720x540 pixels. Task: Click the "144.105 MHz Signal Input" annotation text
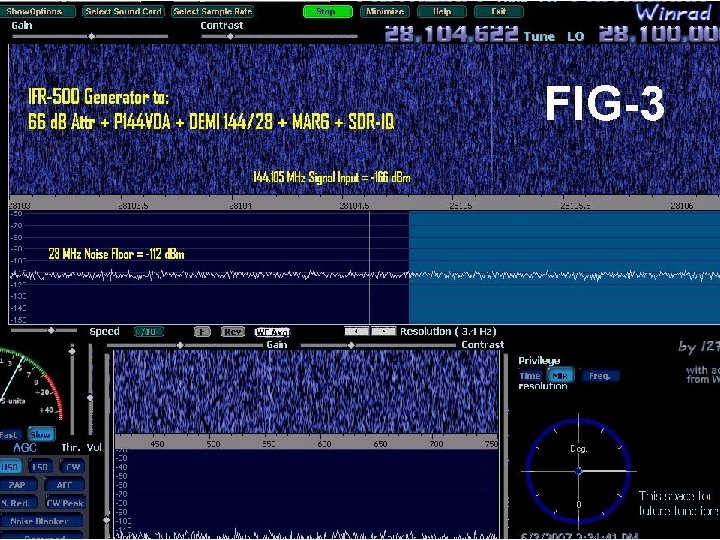coord(332,177)
